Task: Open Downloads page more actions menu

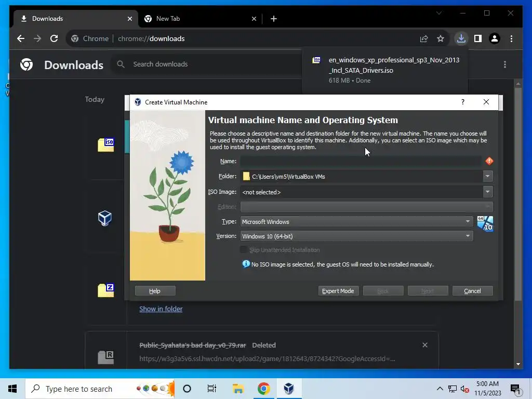Action: (505, 64)
